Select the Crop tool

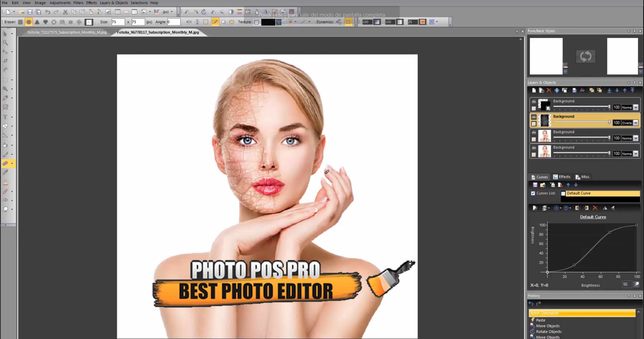point(6,61)
